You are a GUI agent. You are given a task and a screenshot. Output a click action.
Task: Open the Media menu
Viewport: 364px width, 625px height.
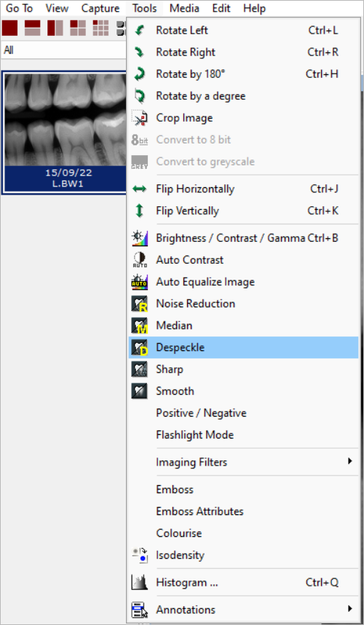click(184, 8)
